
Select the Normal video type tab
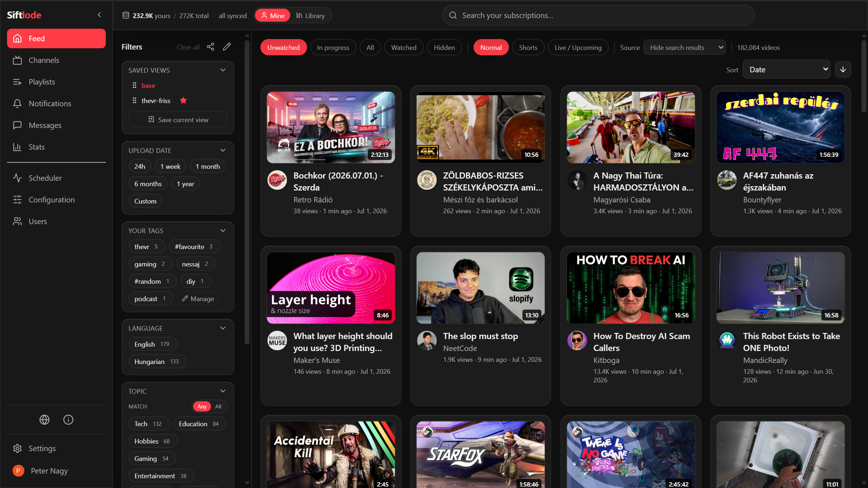coord(491,47)
